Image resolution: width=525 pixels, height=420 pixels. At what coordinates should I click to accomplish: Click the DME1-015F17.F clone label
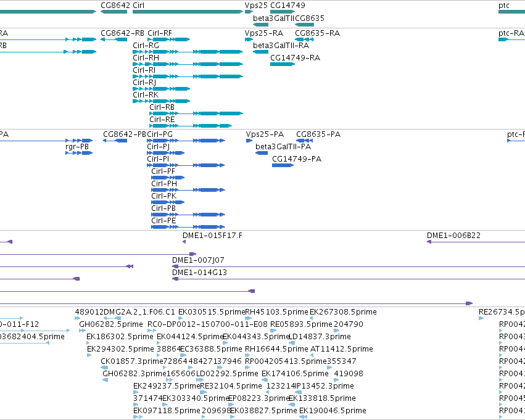[x=212, y=236]
